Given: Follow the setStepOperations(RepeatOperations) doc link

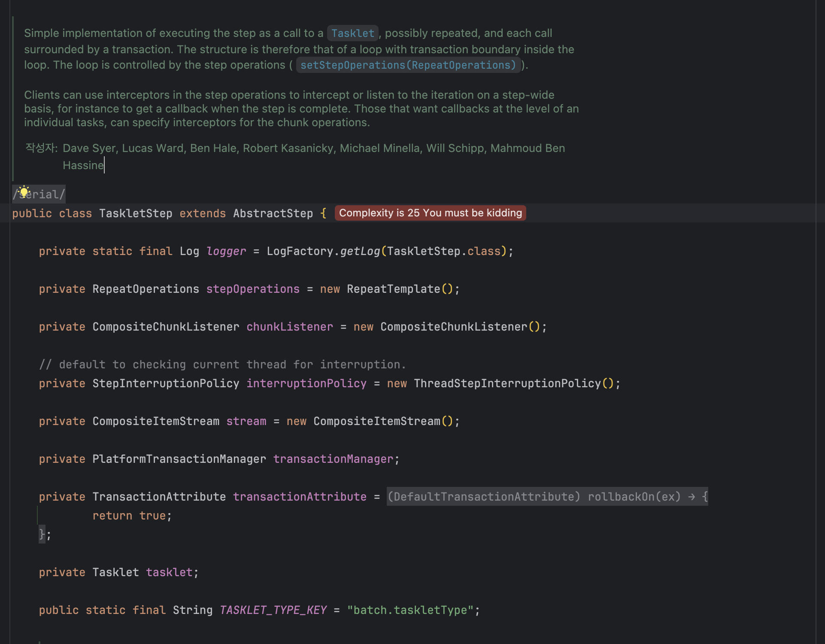Looking at the screenshot, I should [408, 65].
